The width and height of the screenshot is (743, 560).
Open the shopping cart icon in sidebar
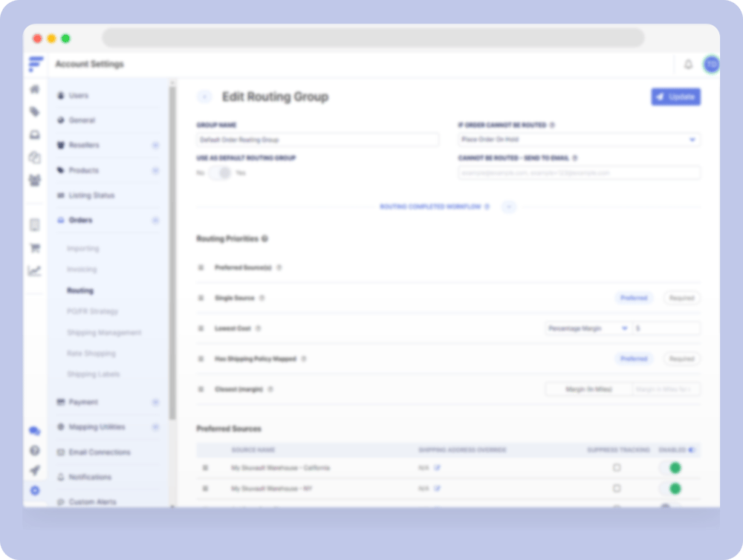tap(34, 248)
